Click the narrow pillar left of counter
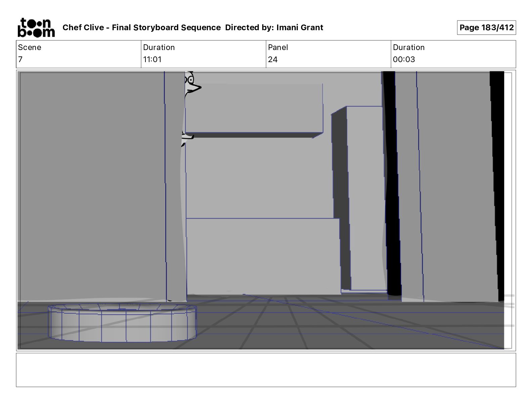The image size is (532, 411). [x=175, y=186]
